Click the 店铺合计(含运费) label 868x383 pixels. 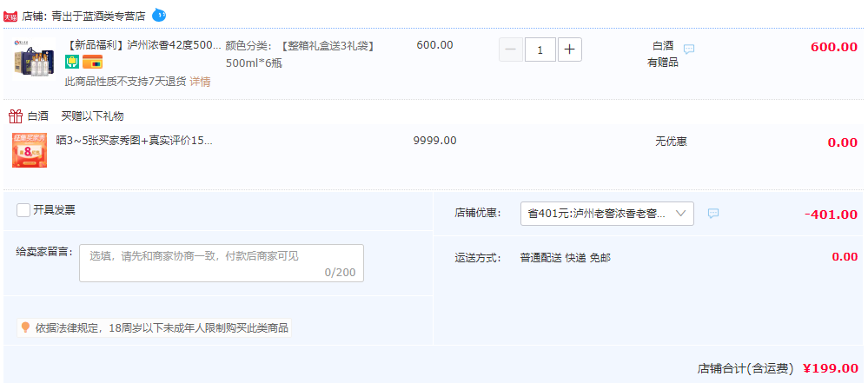(745, 368)
